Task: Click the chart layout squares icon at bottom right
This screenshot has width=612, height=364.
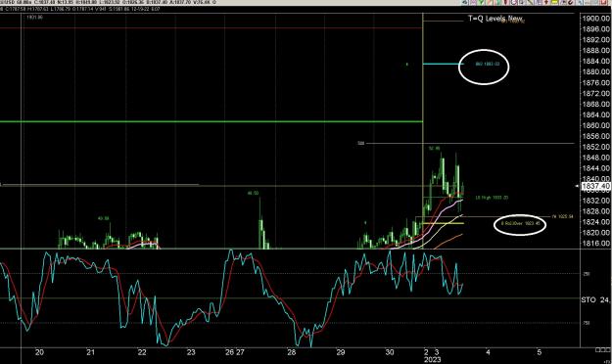Action: (602, 350)
